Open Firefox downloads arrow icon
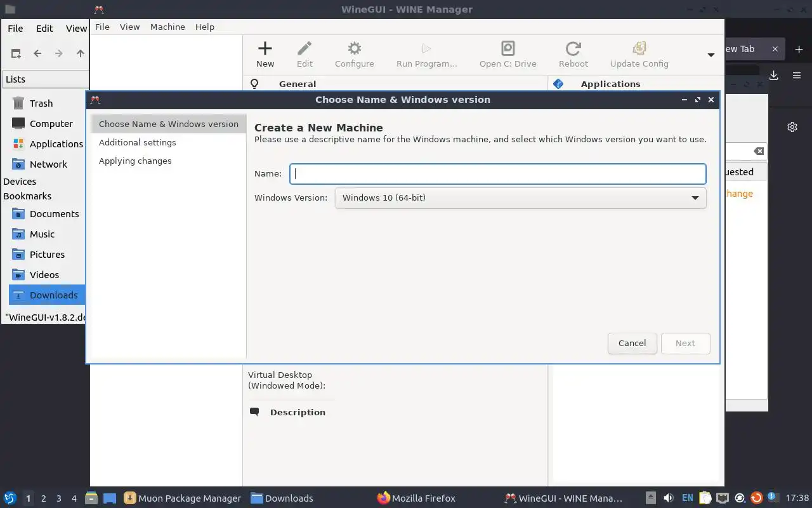 [x=774, y=76]
